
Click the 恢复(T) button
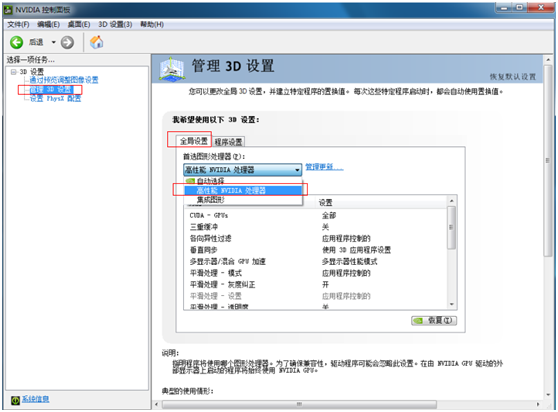[x=434, y=321]
